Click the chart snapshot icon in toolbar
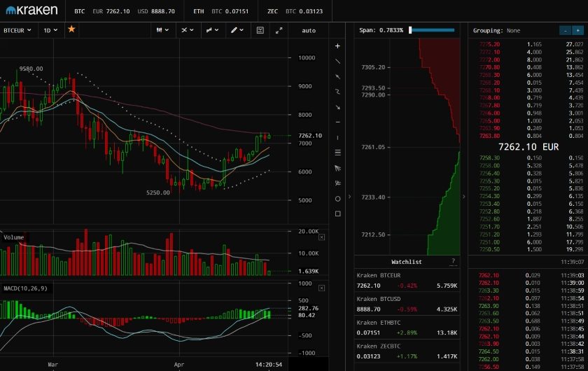This screenshot has height=371, width=588. click(x=260, y=30)
